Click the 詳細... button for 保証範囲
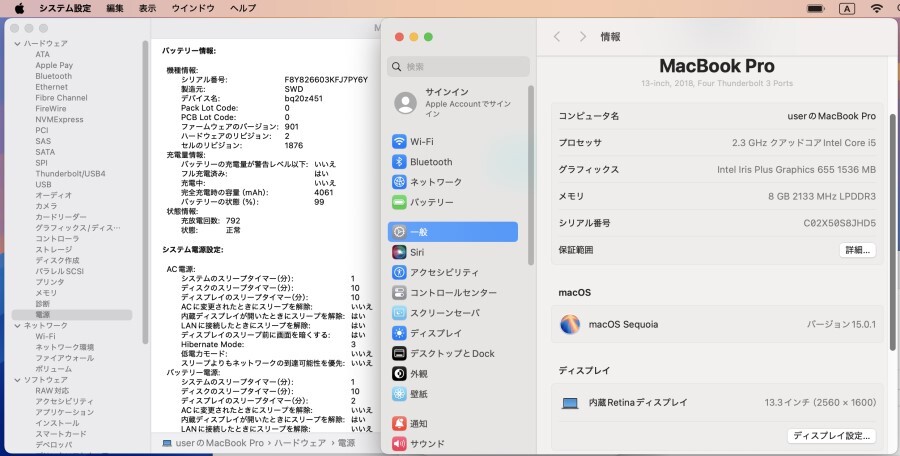This screenshot has height=456, width=900. coord(858,250)
